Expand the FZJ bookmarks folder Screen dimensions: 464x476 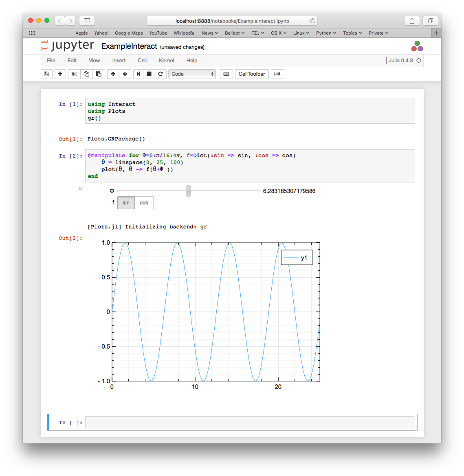[x=257, y=33]
